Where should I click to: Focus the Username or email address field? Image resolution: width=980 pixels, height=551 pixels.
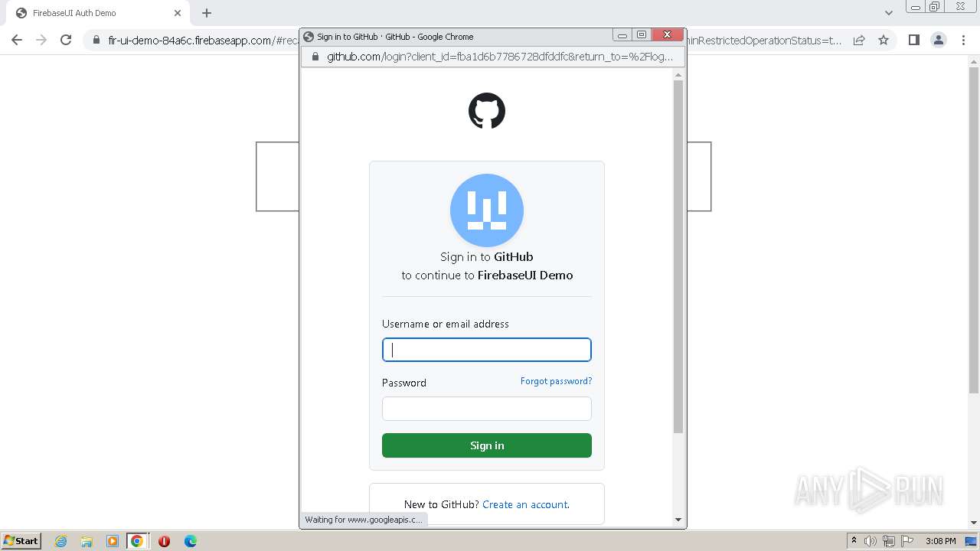pyautogui.click(x=487, y=350)
